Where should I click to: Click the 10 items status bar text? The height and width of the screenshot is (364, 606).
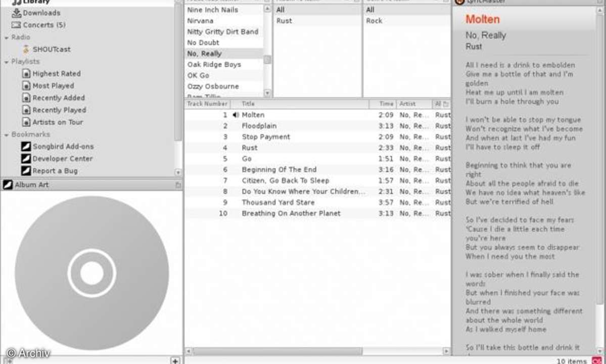click(572, 361)
